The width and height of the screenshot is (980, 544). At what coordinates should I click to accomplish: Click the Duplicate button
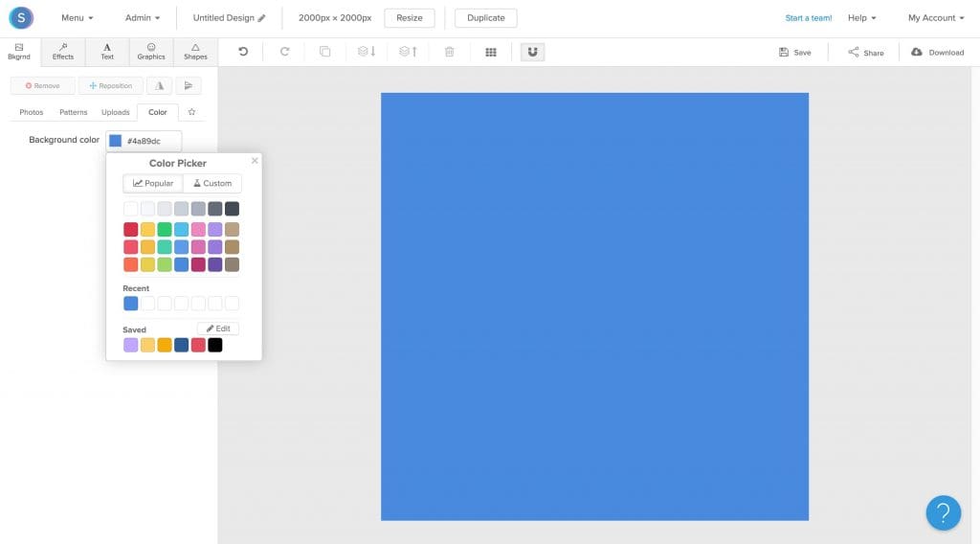point(485,18)
